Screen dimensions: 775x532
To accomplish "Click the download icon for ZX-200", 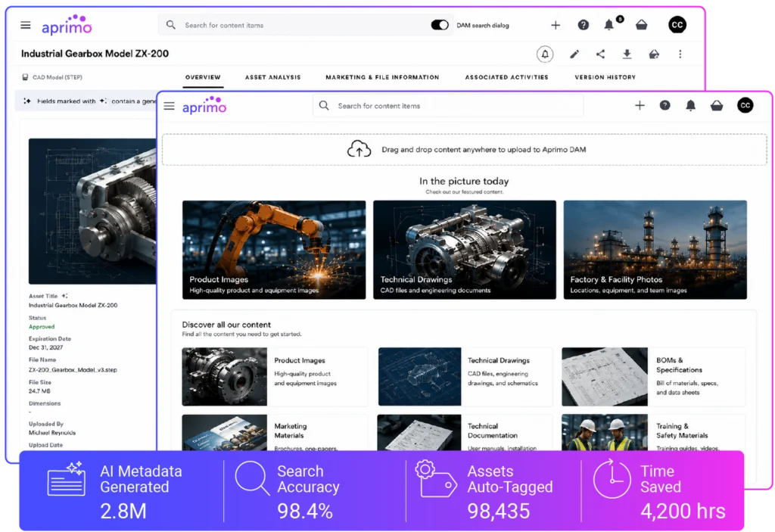I will (627, 54).
